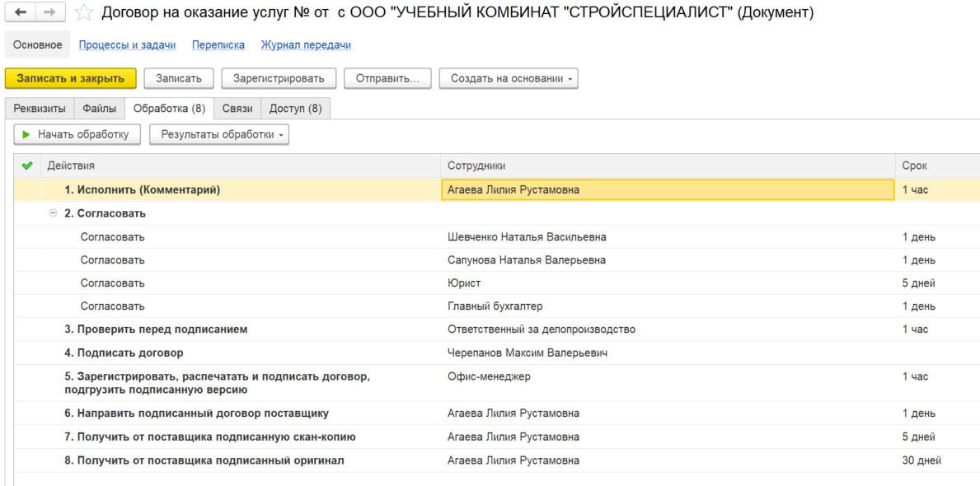Select row '6. Направить подписанный договор поставщику'
The height and width of the screenshot is (486, 980).
pos(497,413)
